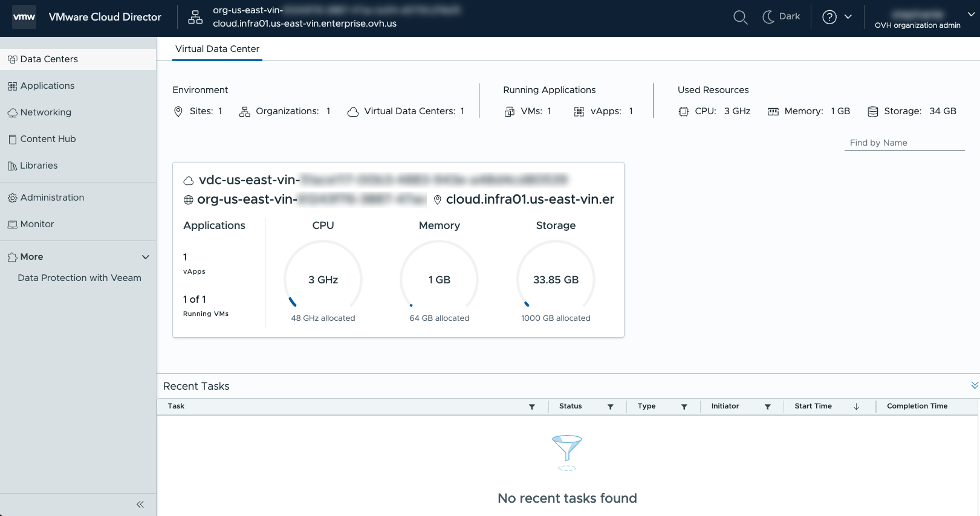Switch to Dark theme
This screenshot has height=516, width=980.
[781, 17]
